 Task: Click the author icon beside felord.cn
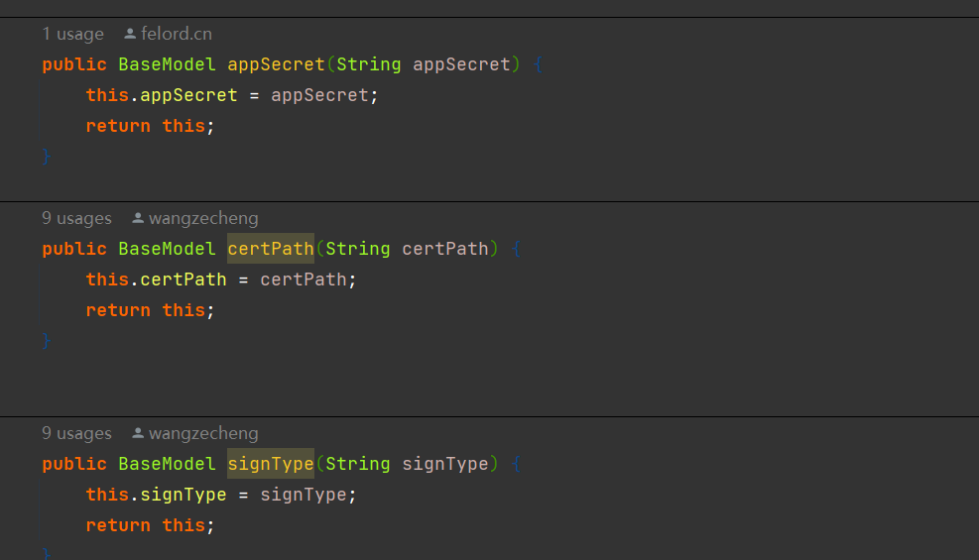pos(130,35)
